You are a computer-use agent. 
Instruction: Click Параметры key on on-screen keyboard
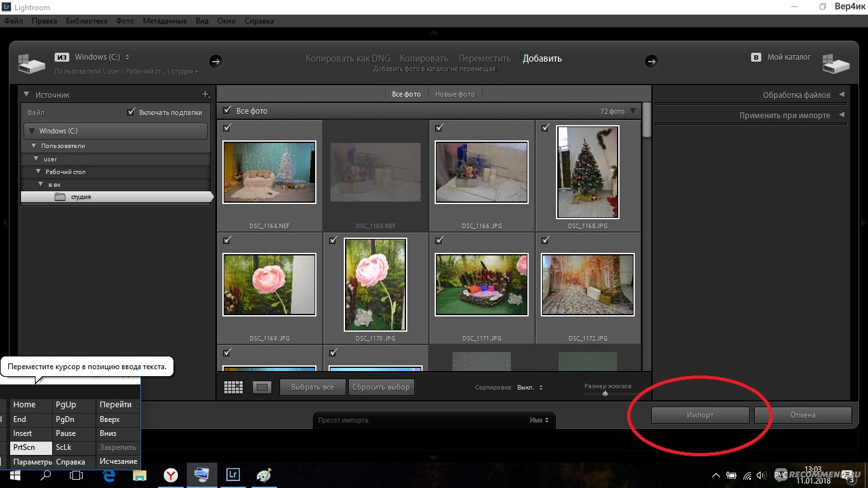pyautogui.click(x=31, y=462)
